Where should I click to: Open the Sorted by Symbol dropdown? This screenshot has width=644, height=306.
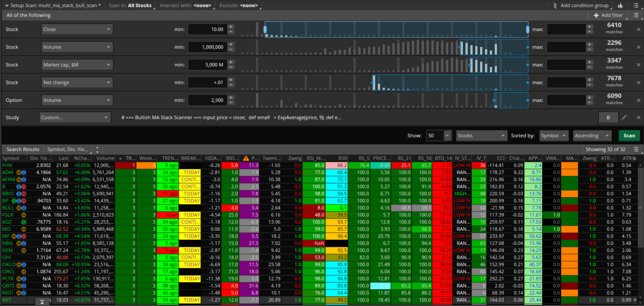pos(554,136)
